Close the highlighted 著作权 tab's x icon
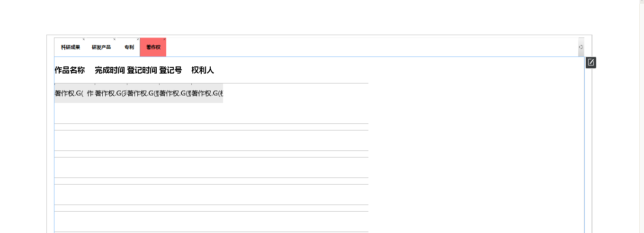Screen dimensions: 644x233 coord(164,39)
